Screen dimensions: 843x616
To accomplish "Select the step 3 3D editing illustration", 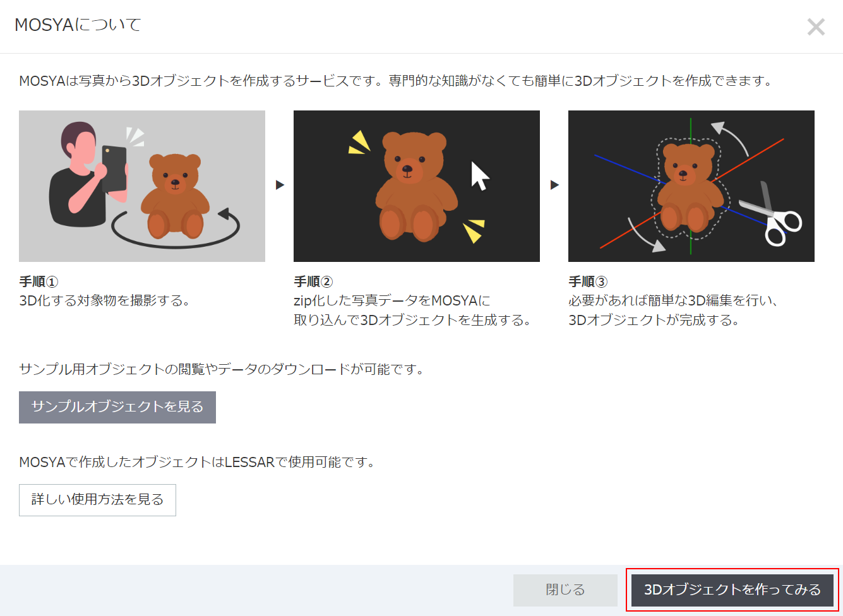I will pyautogui.click(x=691, y=186).
